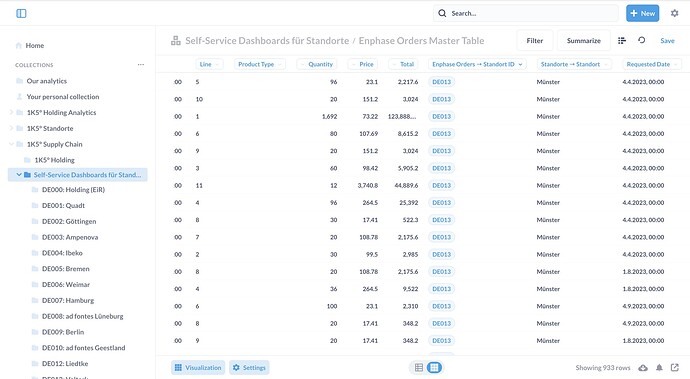Click breadcrumb Self-Service Dashboards für Standorte

(267, 40)
